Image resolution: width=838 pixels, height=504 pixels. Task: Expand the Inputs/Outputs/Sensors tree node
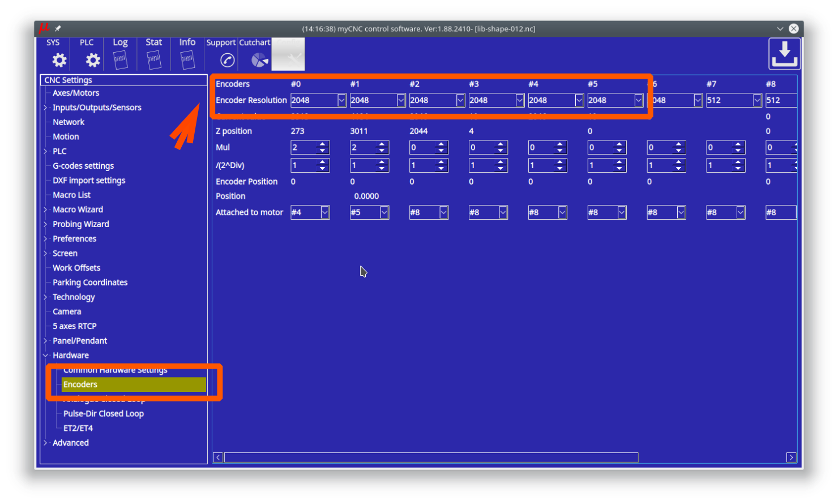(x=45, y=108)
